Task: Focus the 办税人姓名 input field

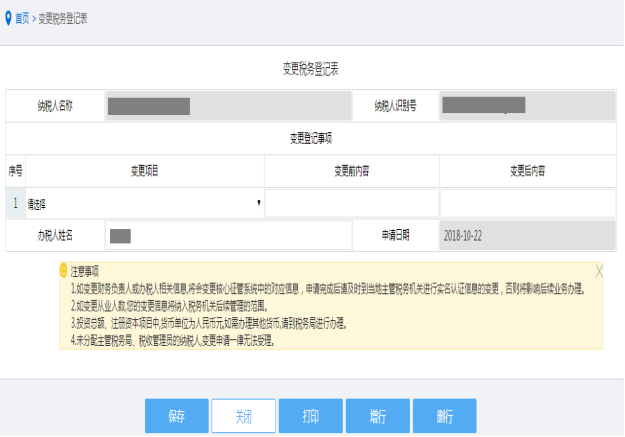Action: pos(227,235)
